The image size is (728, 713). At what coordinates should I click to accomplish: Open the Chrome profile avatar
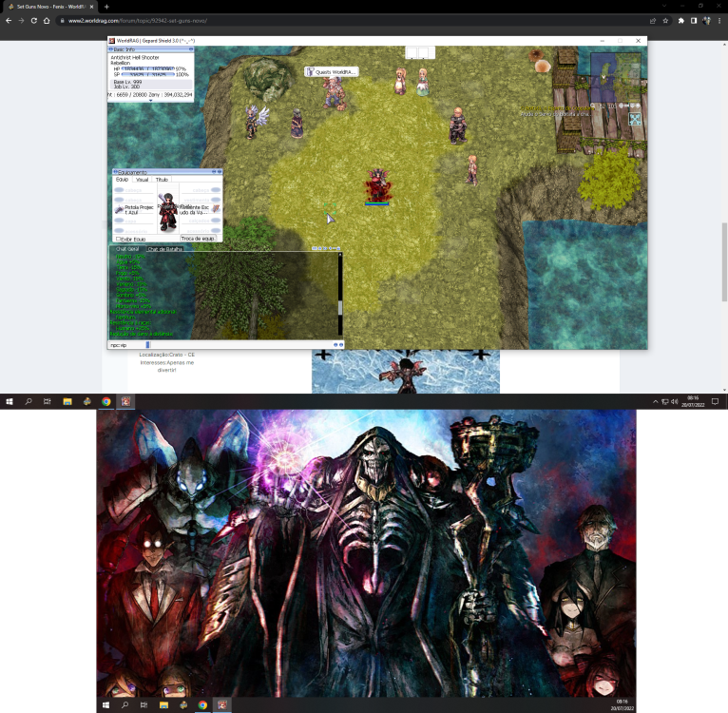pyautogui.click(x=707, y=20)
